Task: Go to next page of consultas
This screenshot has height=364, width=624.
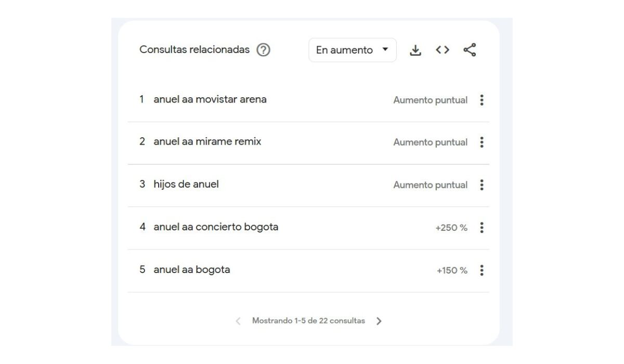Action: point(379,321)
